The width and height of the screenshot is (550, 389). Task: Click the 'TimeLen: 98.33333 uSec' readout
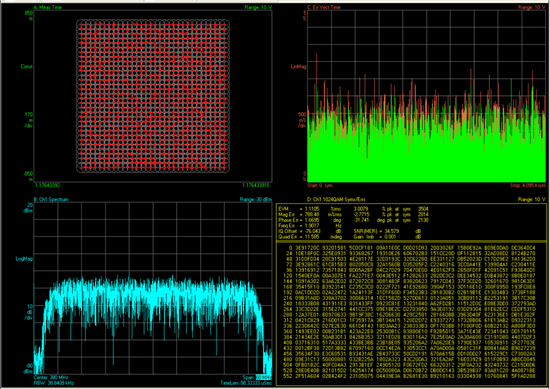coord(246,383)
